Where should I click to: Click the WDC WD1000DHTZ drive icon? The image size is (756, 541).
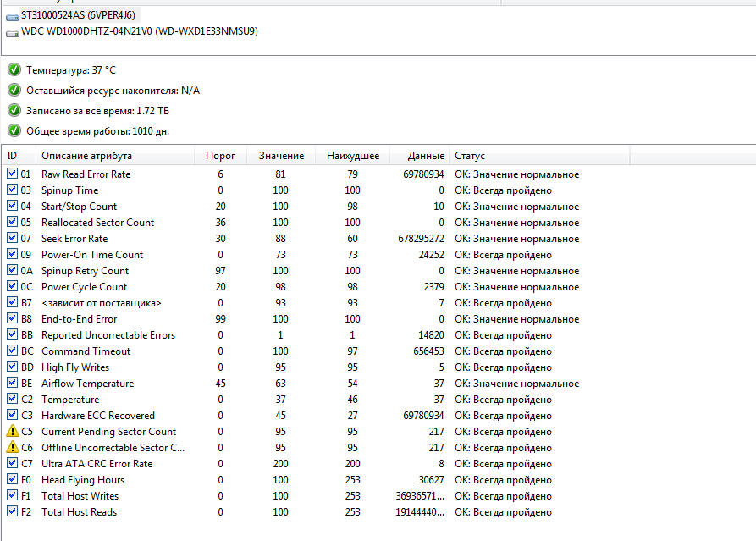point(12,32)
